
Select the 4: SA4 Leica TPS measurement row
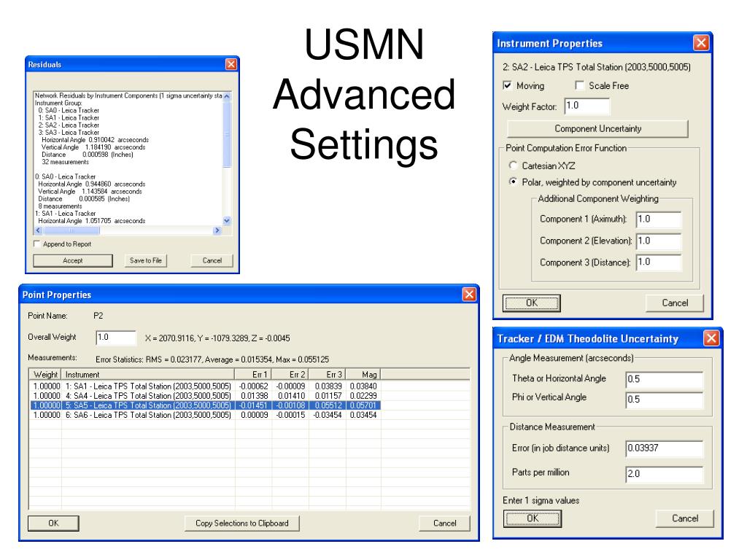tap(205, 396)
